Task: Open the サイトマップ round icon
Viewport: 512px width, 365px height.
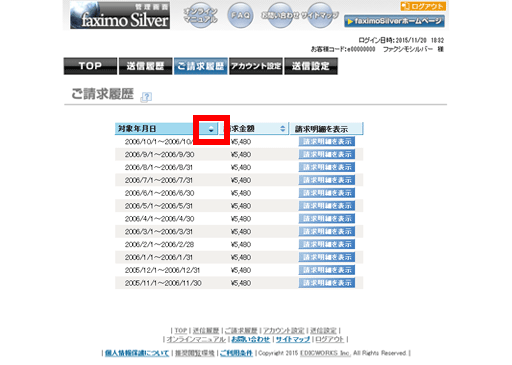Action: [x=320, y=15]
